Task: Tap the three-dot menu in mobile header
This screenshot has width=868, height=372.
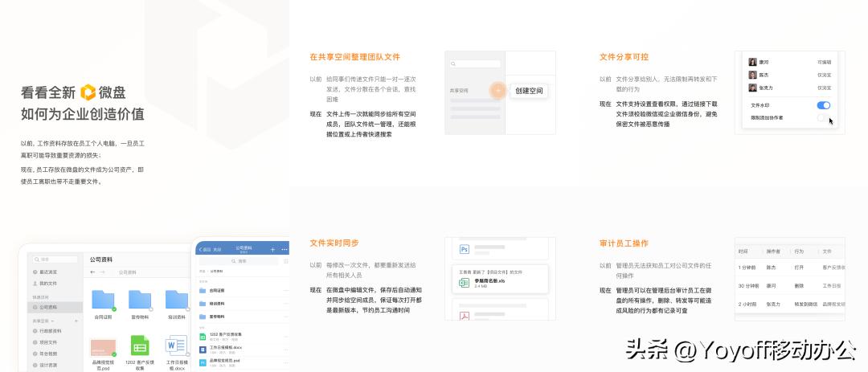Action: (285, 250)
